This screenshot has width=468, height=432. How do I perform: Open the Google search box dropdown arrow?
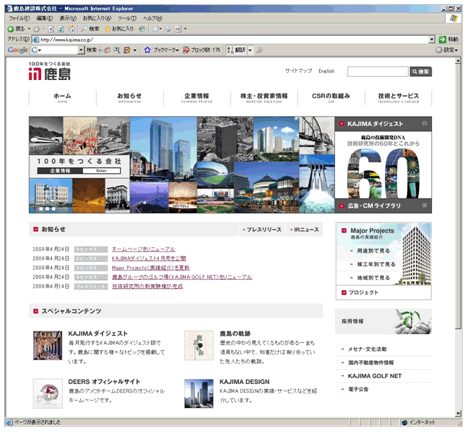(81, 50)
